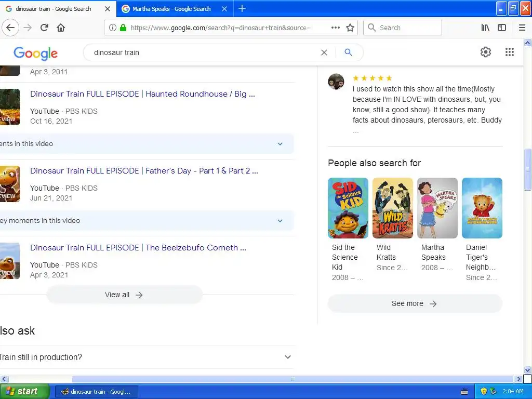The width and height of the screenshot is (532, 399).
Task: Click the blue Google search magnifier
Action: pyautogui.click(x=348, y=52)
